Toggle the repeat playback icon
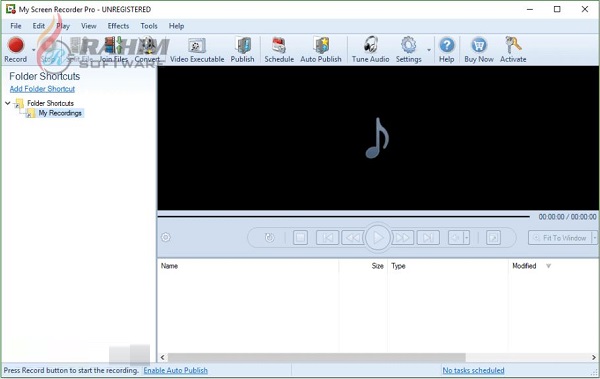 click(269, 238)
